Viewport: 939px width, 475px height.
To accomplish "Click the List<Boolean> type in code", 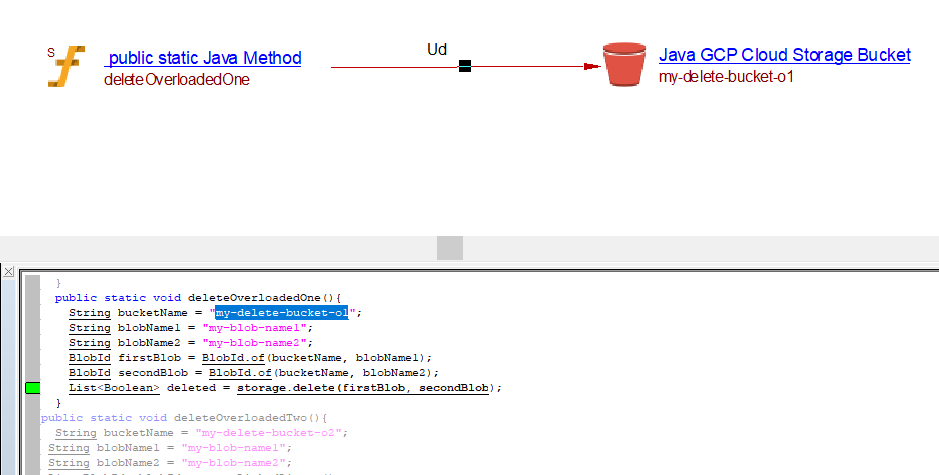I will (x=114, y=388).
